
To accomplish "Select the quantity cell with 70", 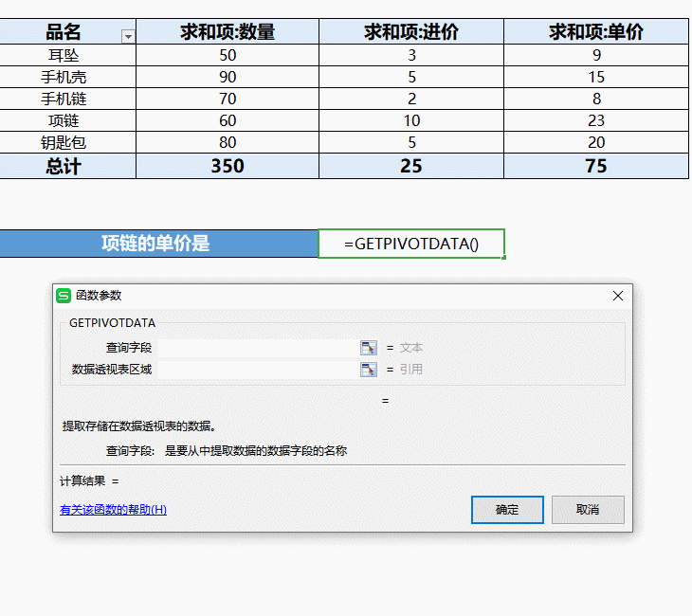I will pos(228,99).
